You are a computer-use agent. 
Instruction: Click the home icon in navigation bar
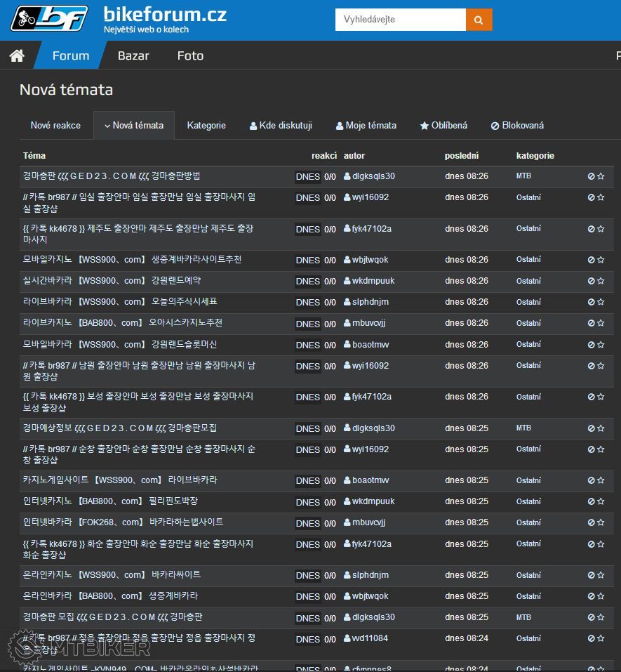coord(17,56)
